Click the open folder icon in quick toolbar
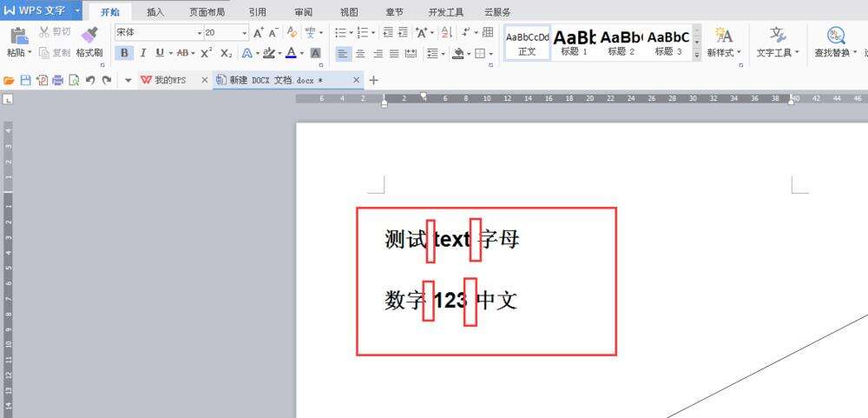Viewport: 868px width, 418px height. coord(9,80)
